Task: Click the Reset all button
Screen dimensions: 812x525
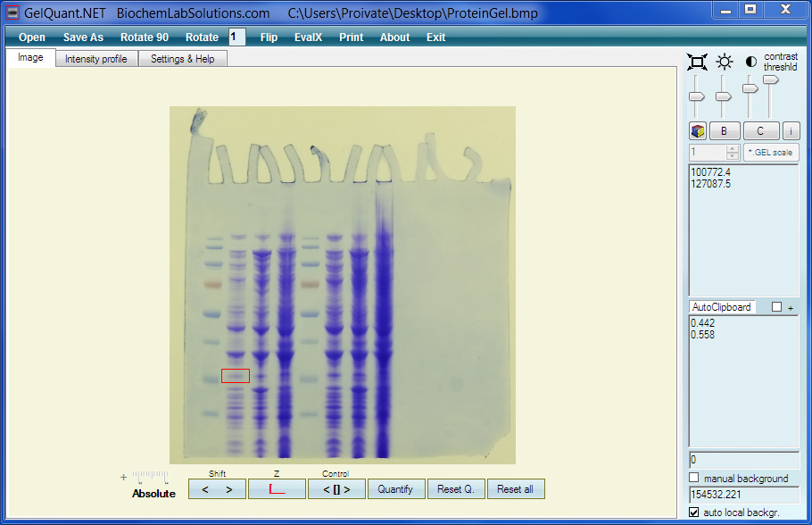Action: (515, 489)
